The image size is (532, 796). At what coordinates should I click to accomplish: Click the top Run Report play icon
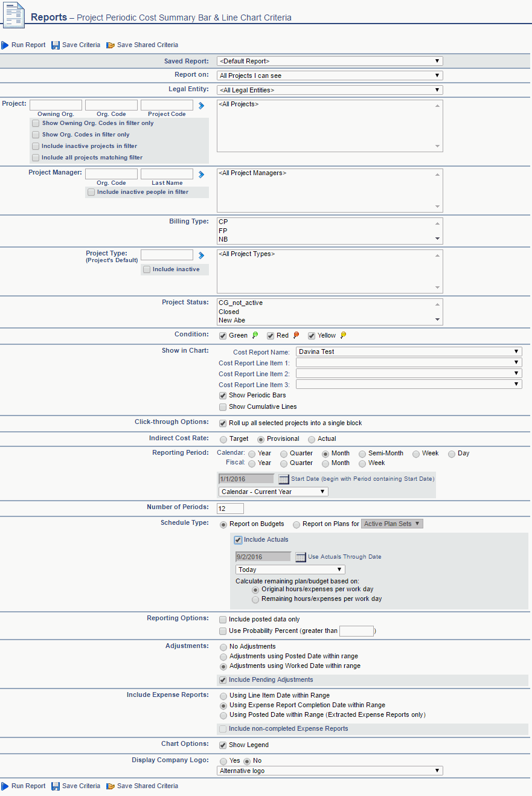point(5,45)
